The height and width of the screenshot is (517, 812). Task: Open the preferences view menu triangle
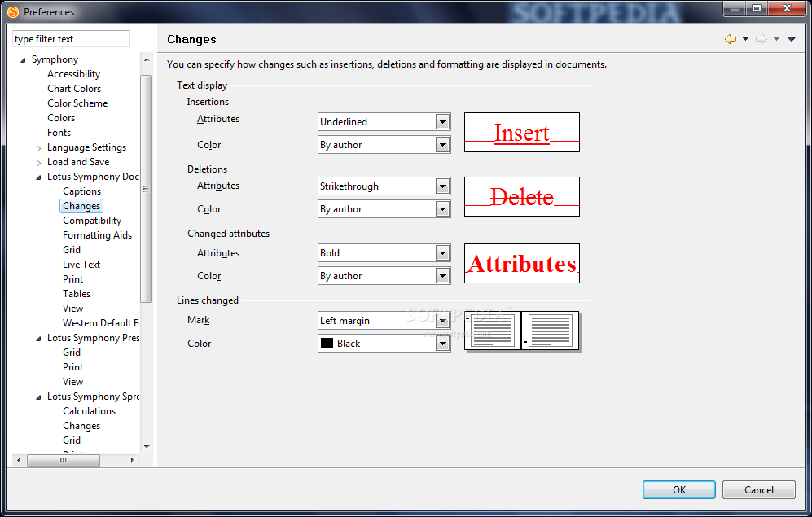pos(792,39)
